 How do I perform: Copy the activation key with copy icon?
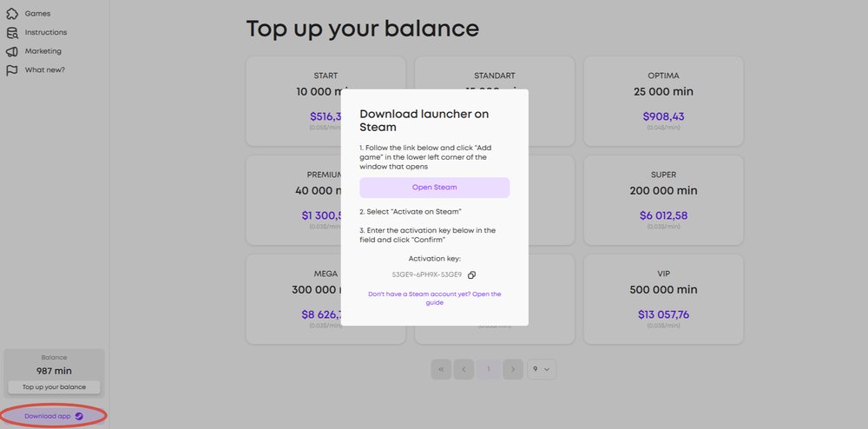(x=471, y=274)
